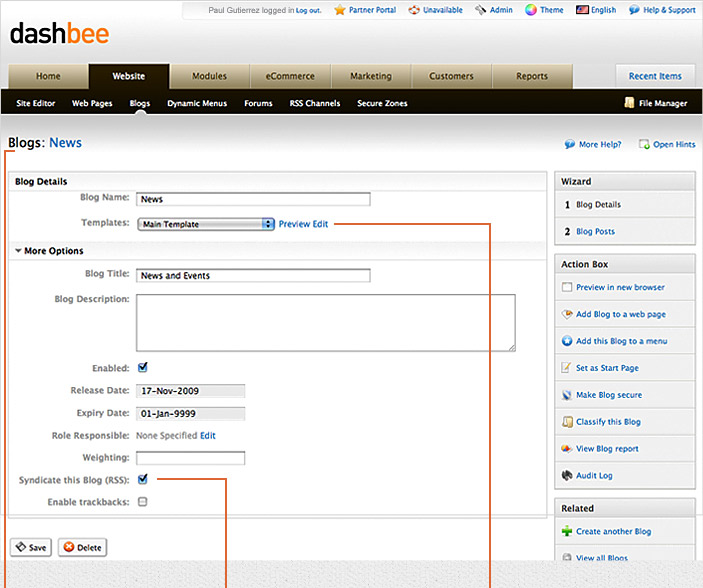Open the Customers tab
The height and width of the screenshot is (588, 703).
451,76
